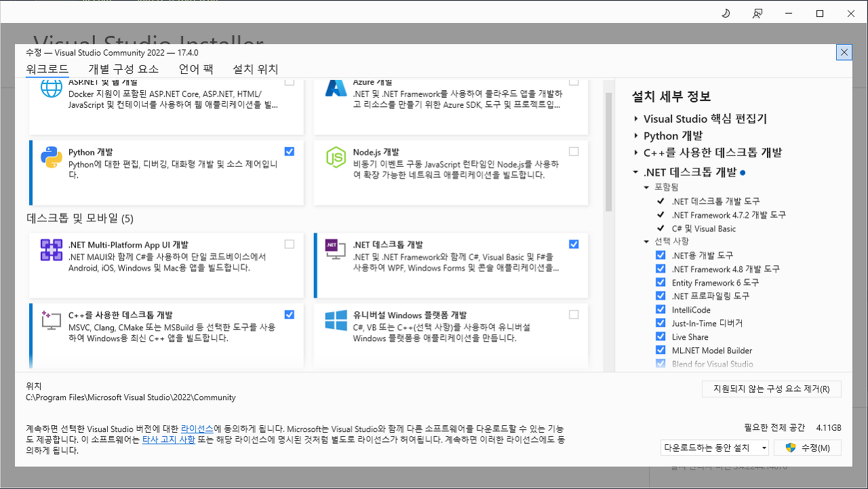Screen dimensions: 868x489
Task: Check the 유니버설 Windows 플랫폼 개발 checkbox
Action: pyautogui.click(x=574, y=314)
